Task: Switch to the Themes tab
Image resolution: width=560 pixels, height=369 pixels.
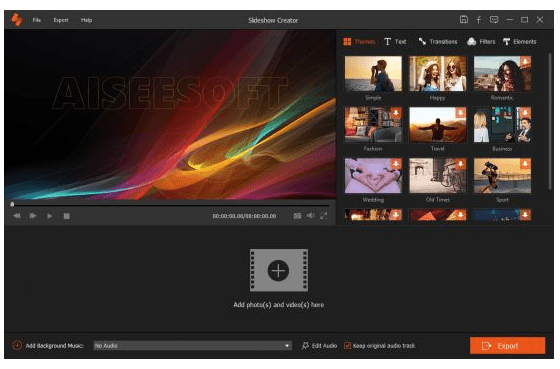Action: click(359, 41)
